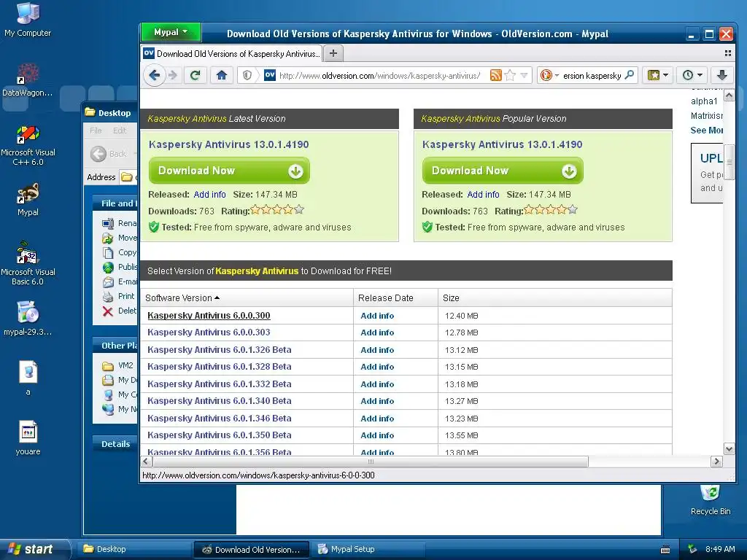Switch to Mypal Setup taskbar button
The height and width of the screenshot is (560, 747).
click(367, 549)
